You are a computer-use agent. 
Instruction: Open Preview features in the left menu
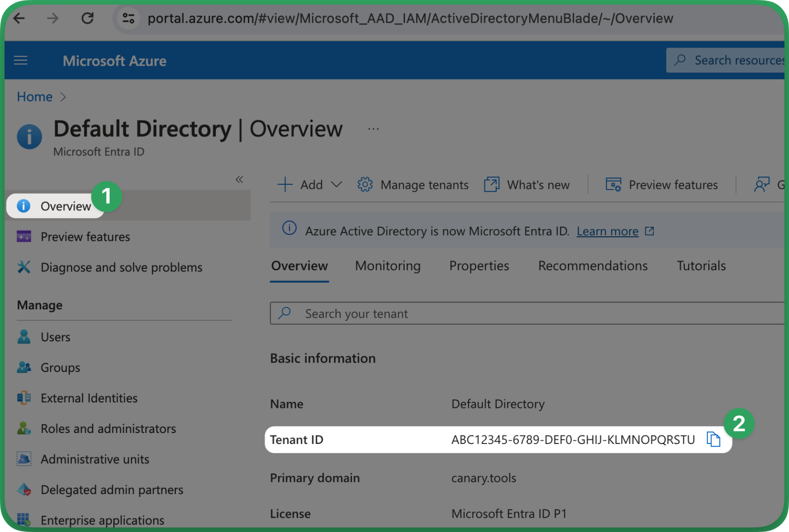click(85, 237)
